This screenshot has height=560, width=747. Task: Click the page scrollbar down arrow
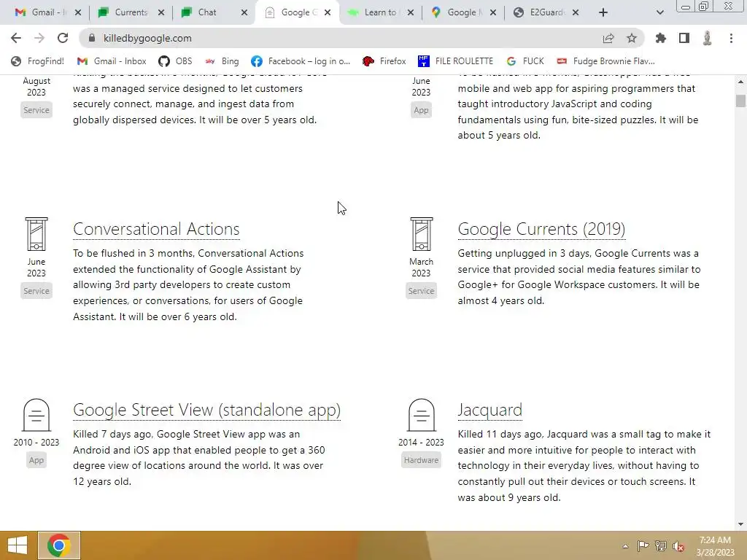click(740, 524)
